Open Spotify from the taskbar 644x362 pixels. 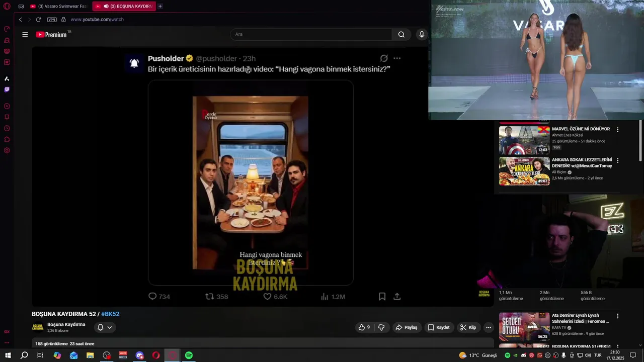click(189, 355)
